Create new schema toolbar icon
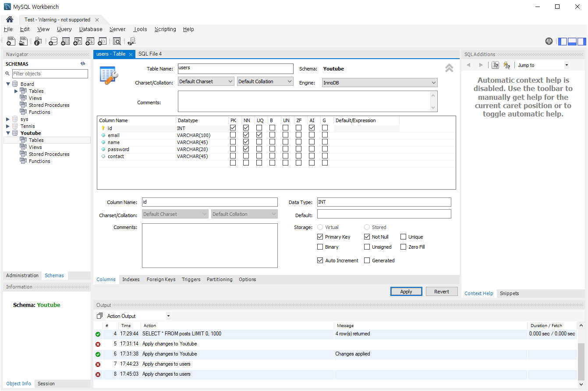The height and width of the screenshot is (391, 588). pos(53,41)
